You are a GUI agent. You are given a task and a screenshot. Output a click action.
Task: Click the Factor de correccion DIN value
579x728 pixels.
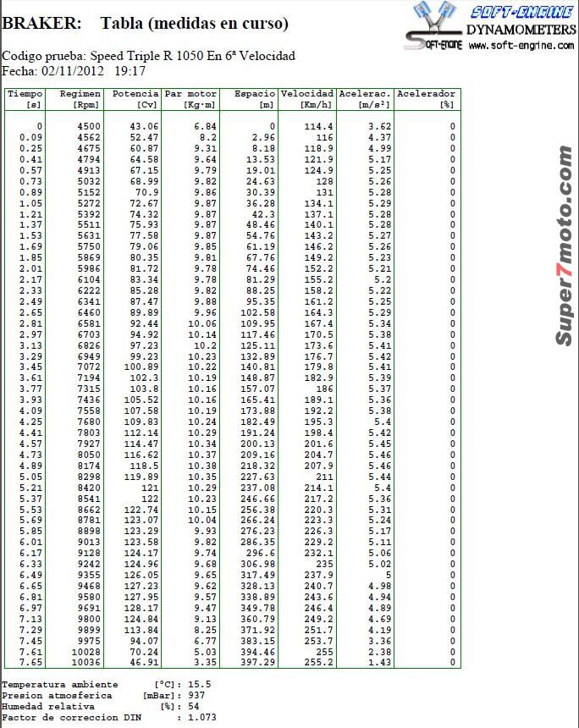pos(202,717)
